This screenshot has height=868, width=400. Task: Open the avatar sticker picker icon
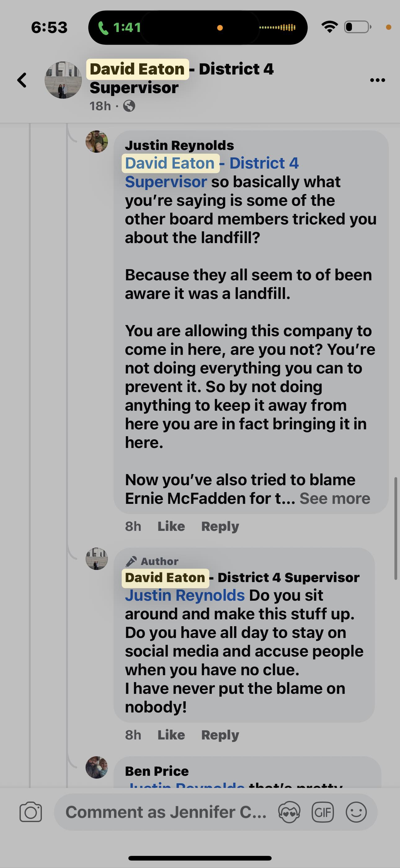pos(289,812)
